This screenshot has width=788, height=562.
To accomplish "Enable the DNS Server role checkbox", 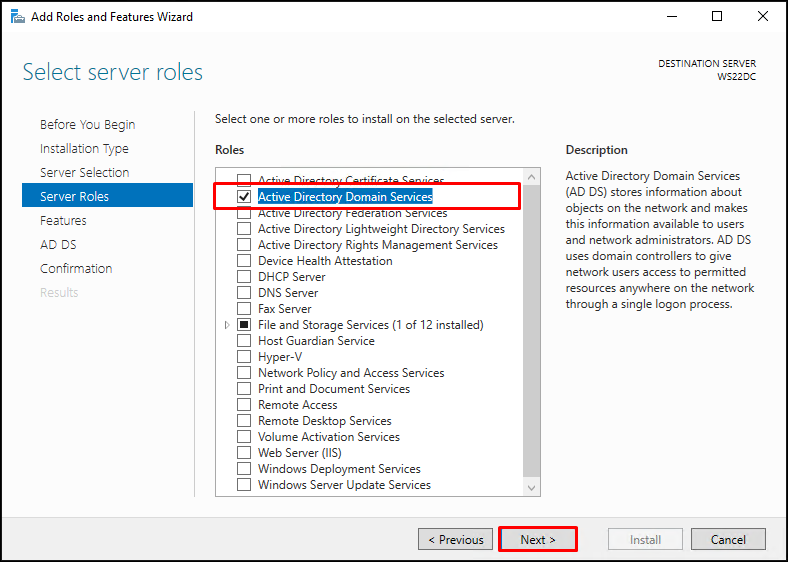I will 244,293.
